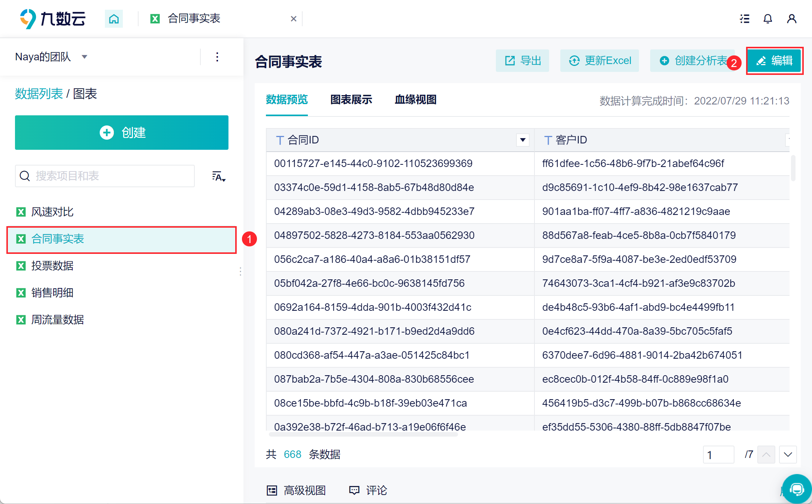812x504 pixels.
Task: Expand the Naya的团队 team dropdown
Action: tap(85, 57)
